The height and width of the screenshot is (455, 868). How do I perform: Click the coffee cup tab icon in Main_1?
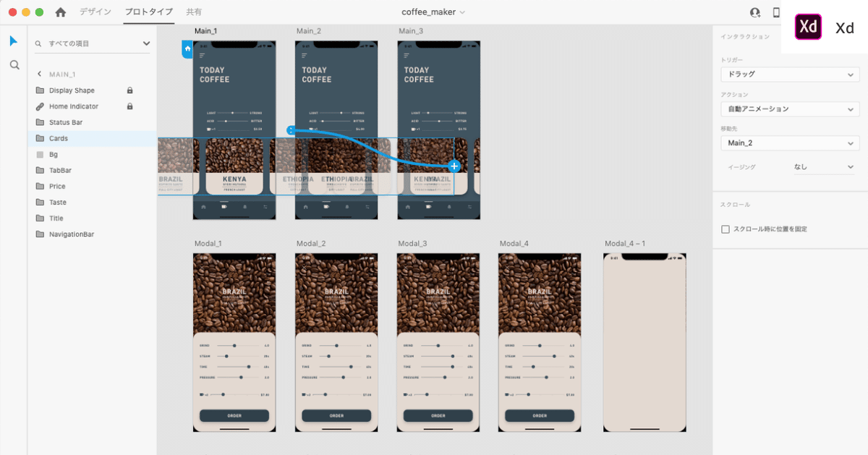[x=224, y=207]
